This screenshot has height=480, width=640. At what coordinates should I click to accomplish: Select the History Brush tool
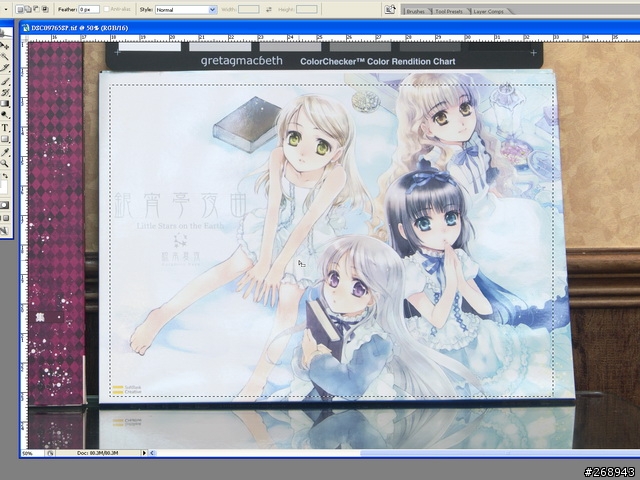coord(5,93)
